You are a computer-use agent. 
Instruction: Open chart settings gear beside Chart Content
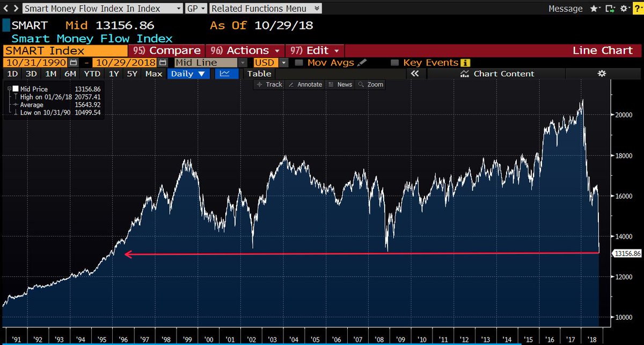coord(602,74)
